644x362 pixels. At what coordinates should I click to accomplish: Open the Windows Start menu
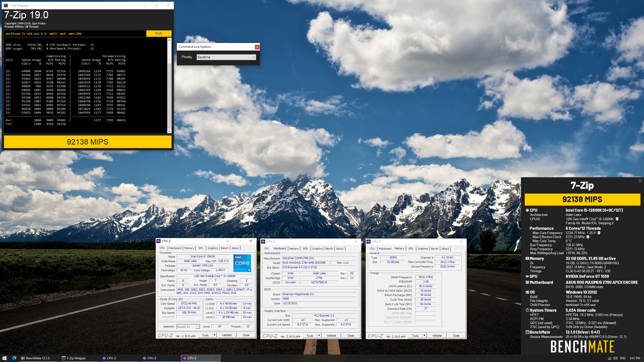[x=4, y=358]
